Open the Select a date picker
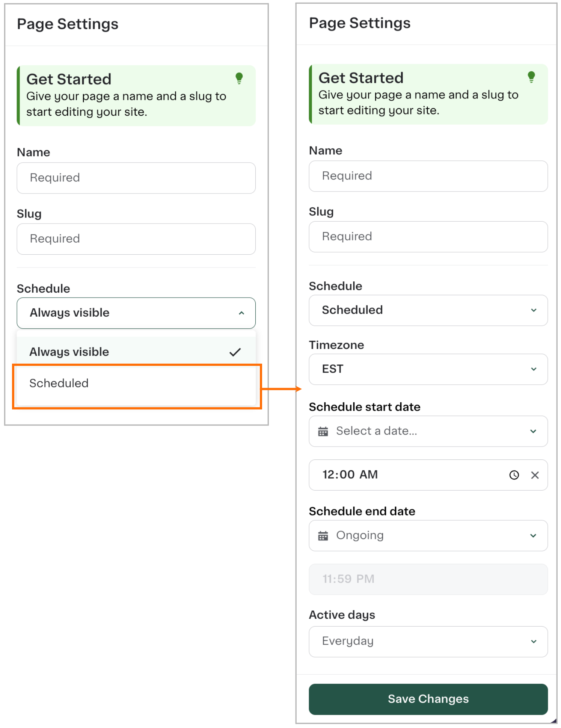Image resolution: width=561 pixels, height=728 pixels. click(428, 431)
